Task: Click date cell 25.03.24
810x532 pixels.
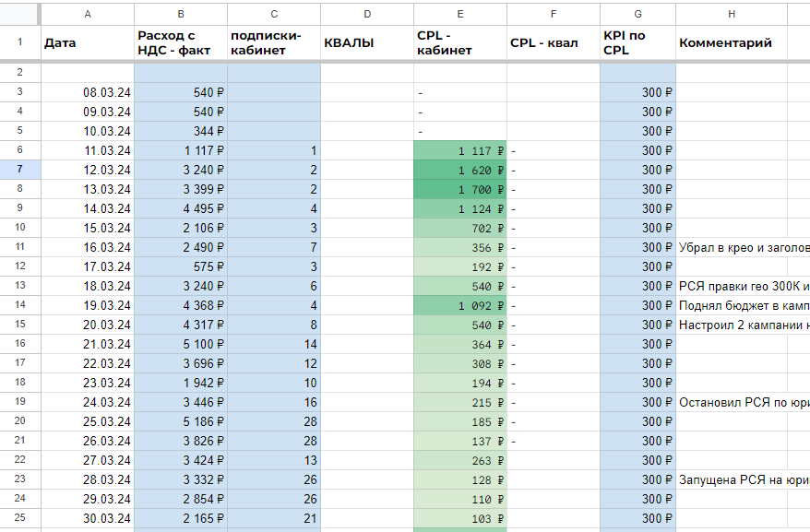Action: [x=88, y=421]
